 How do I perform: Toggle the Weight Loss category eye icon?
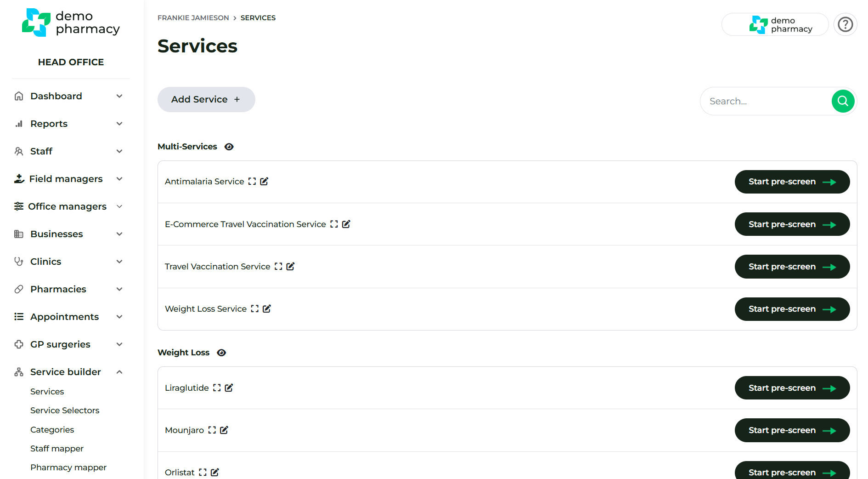(x=221, y=353)
